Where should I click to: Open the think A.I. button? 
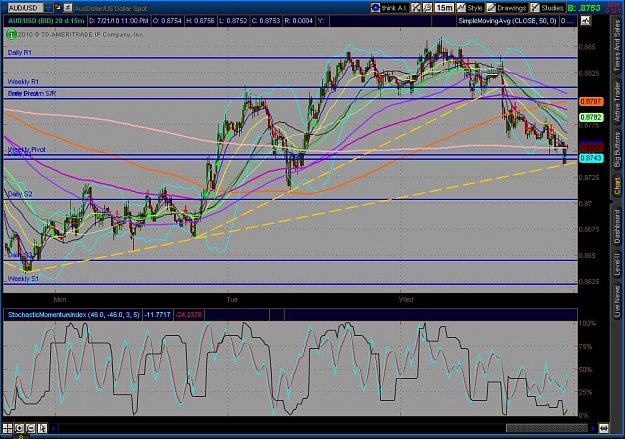[389, 8]
